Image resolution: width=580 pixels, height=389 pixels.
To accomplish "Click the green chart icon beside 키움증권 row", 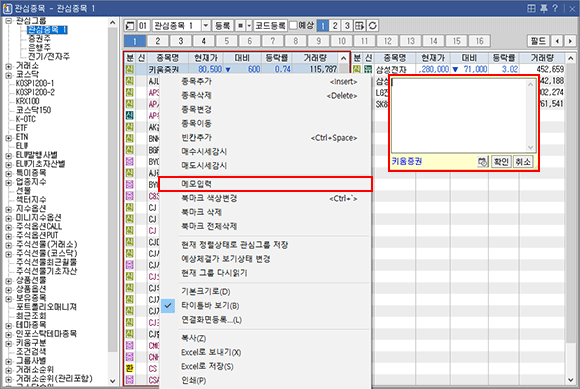I will point(129,69).
